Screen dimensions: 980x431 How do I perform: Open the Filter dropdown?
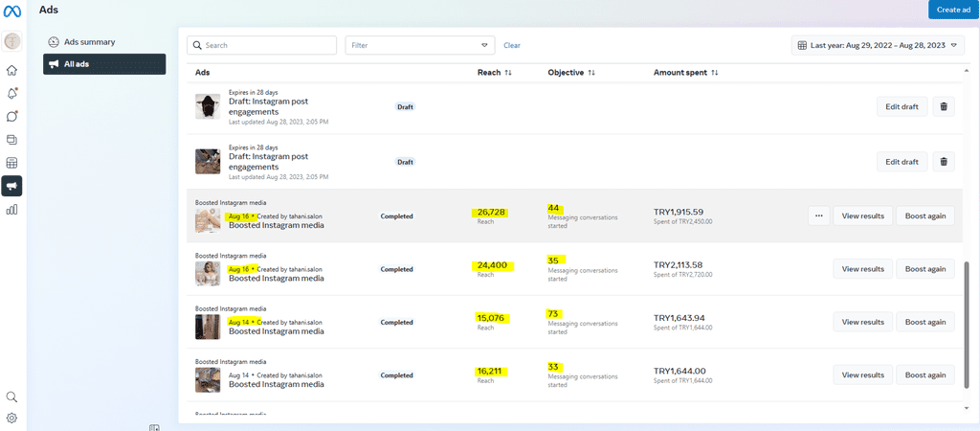[420, 45]
